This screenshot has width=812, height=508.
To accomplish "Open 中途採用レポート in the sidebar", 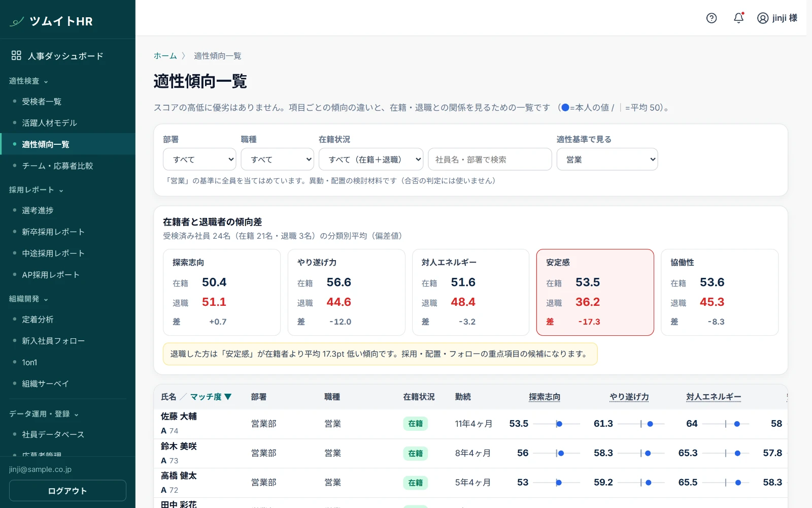I will (67, 253).
